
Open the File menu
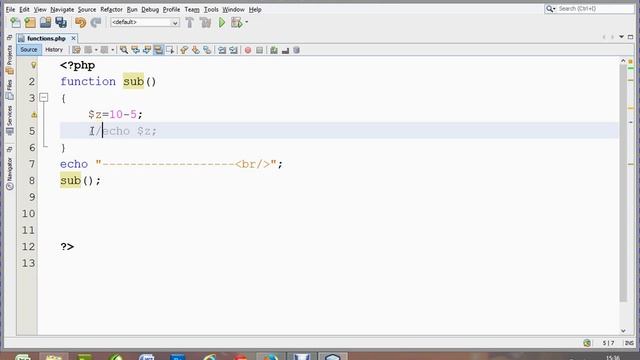click(x=10, y=9)
